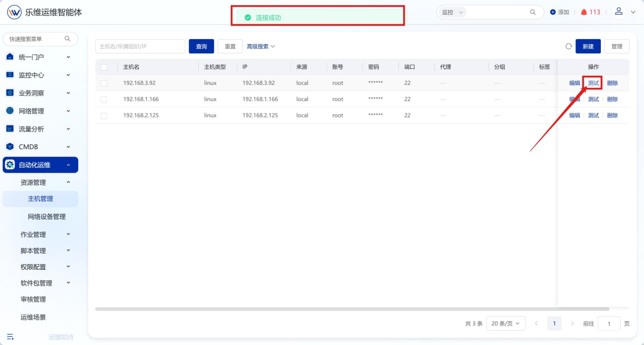Click the 自动化运维 gear icon

(x=10, y=165)
